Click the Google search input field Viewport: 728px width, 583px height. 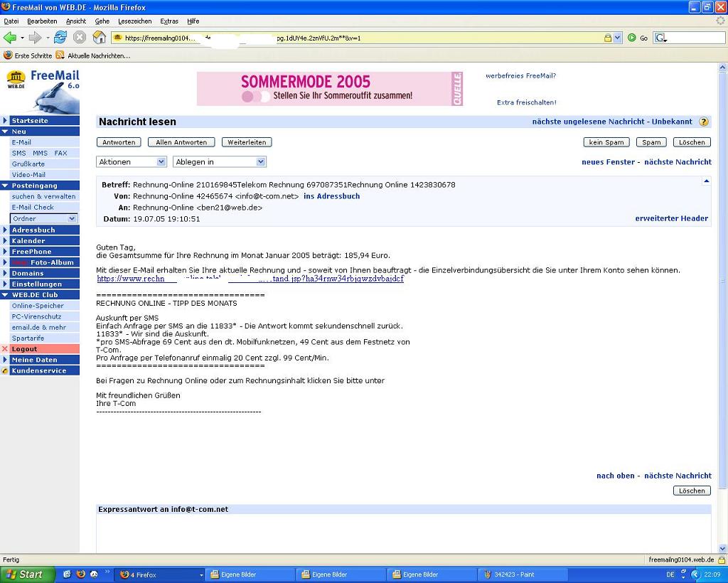pos(697,38)
